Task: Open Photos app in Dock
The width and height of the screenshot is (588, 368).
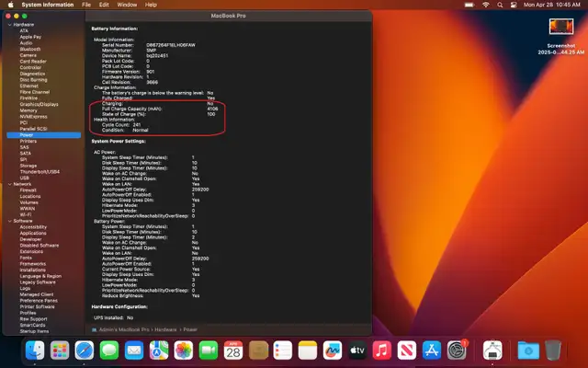Action: point(184,351)
